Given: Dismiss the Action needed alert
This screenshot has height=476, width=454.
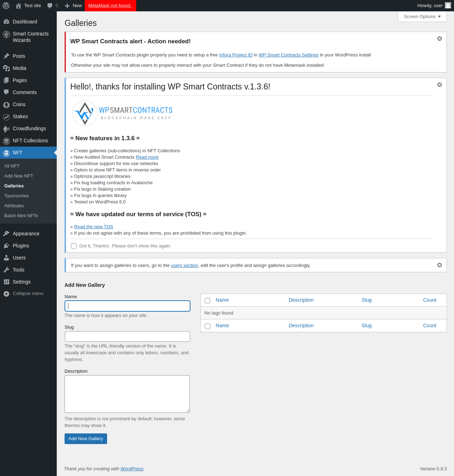Looking at the screenshot, I should [x=439, y=38].
